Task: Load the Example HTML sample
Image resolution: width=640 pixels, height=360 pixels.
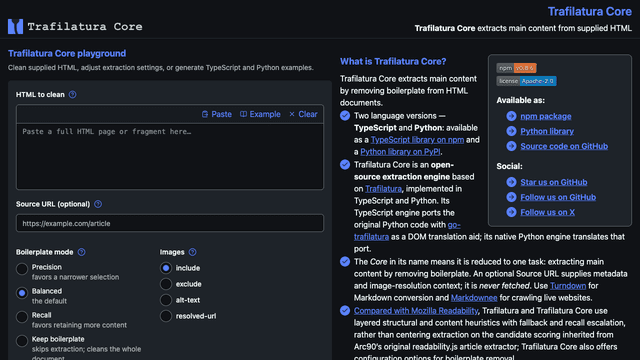Action: coord(260,114)
